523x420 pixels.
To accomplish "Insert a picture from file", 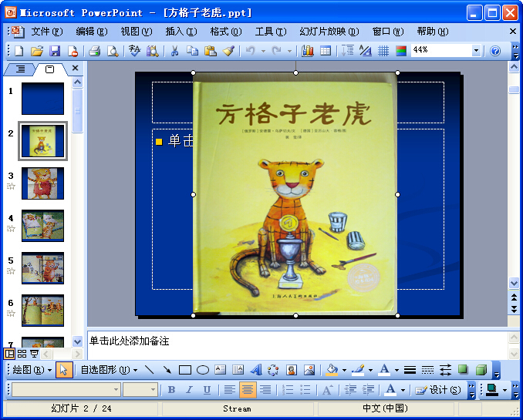I will tap(309, 370).
